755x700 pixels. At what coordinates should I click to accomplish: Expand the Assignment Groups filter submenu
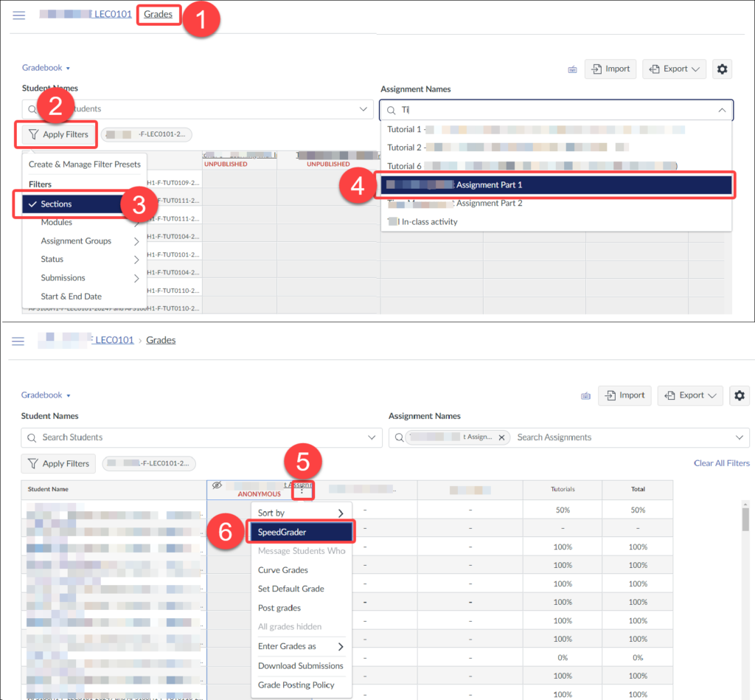coord(84,241)
